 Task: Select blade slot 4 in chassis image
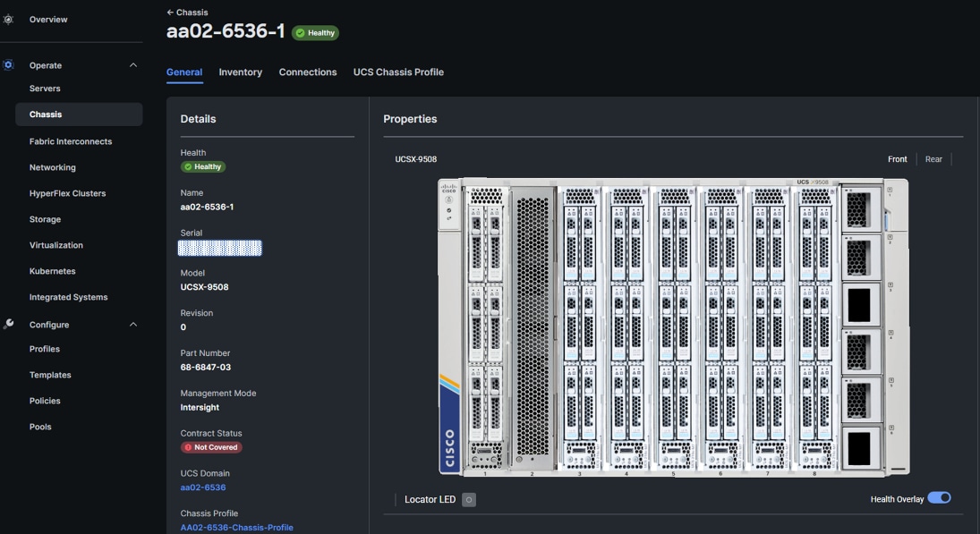pyautogui.click(x=626, y=328)
